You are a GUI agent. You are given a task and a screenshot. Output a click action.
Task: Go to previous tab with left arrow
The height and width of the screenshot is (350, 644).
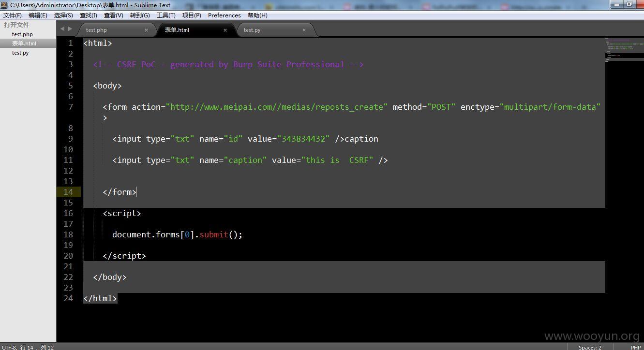click(x=62, y=29)
